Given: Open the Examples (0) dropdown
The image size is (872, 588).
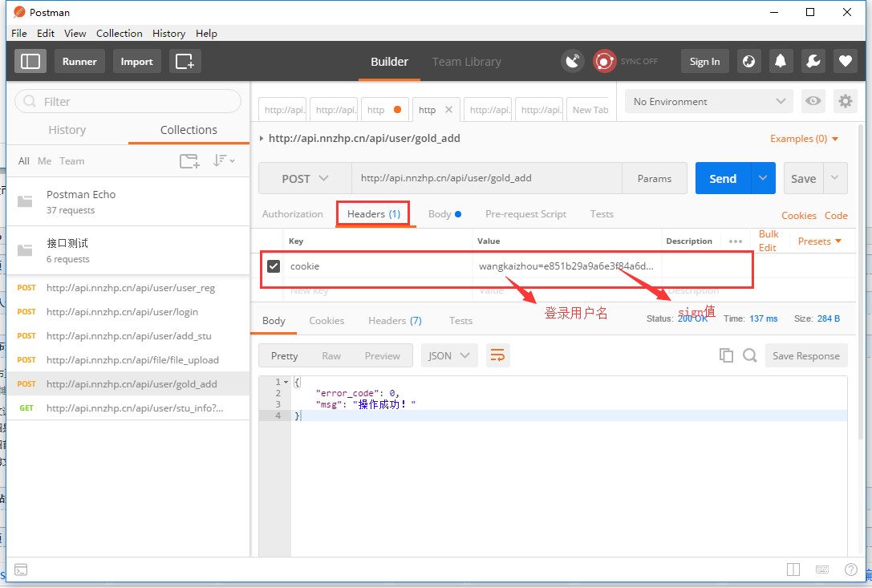Looking at the screenshot, I should click(804, 139).
